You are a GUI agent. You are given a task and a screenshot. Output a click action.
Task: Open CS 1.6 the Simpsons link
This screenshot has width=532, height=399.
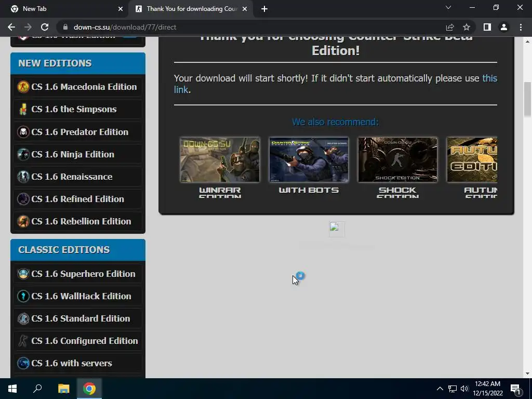coord(74,109)
